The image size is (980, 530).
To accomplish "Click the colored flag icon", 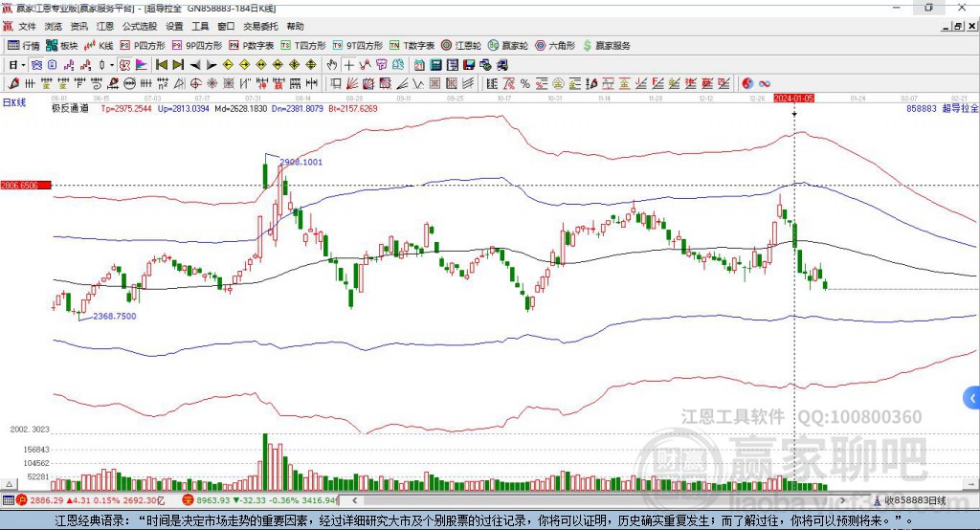I will pos(142,65).
